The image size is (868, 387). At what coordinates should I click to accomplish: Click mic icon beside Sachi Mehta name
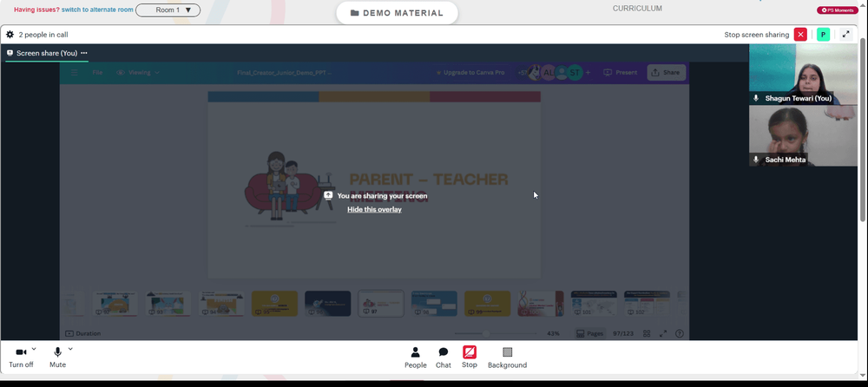756,160
